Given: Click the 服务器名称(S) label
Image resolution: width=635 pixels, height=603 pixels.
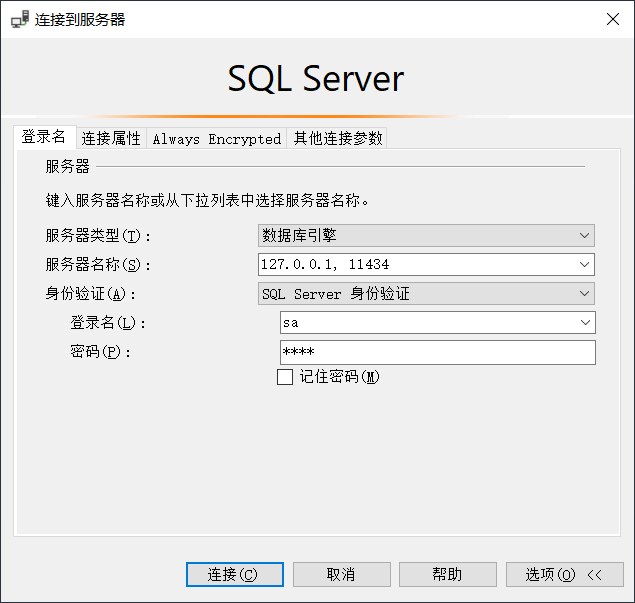Looking at the screenshot, I should click(98, 265).
